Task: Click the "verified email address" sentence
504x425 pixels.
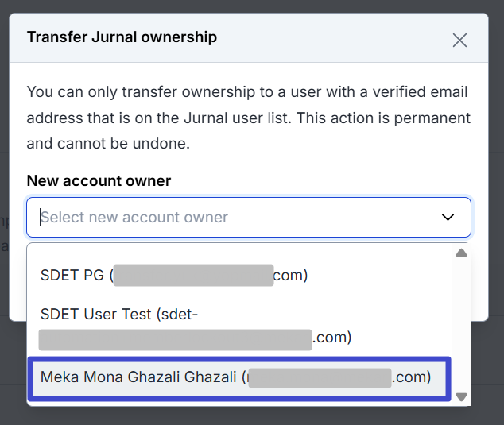Action: click(x=247, y=92)
